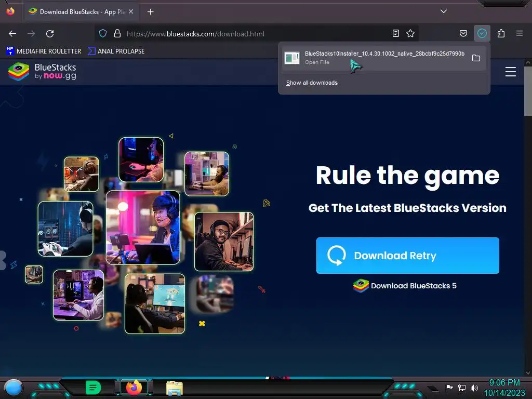Open the BlueStacks site hamburger menu
Image resolution: width=532 pixels, height=399 pixels.
[x=510, y=72]
